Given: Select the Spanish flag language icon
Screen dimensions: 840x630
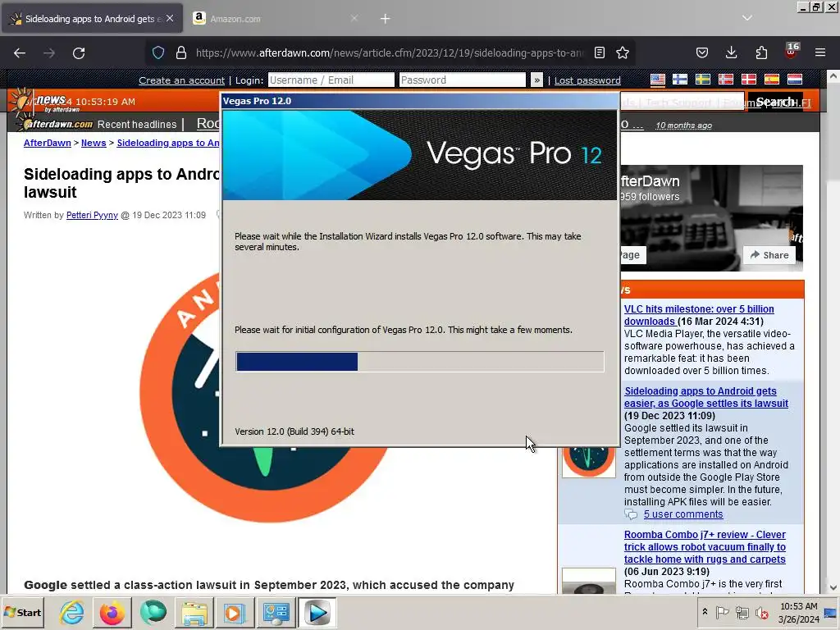Looking at the screenshot, I should point(771,80).
